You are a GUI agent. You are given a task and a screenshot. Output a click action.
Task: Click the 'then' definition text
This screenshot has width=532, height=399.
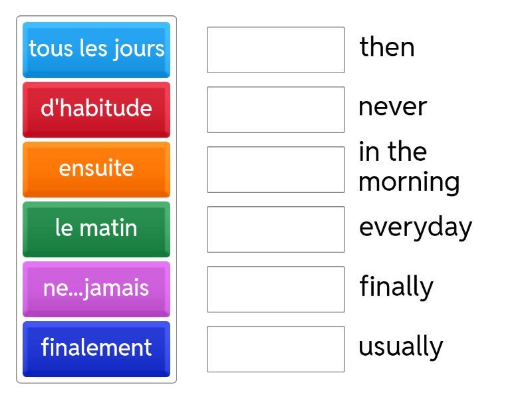387,47
